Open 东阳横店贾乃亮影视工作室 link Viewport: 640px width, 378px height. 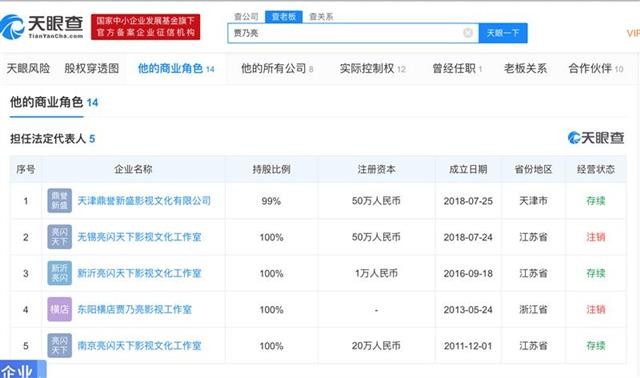tap(135, 309)
